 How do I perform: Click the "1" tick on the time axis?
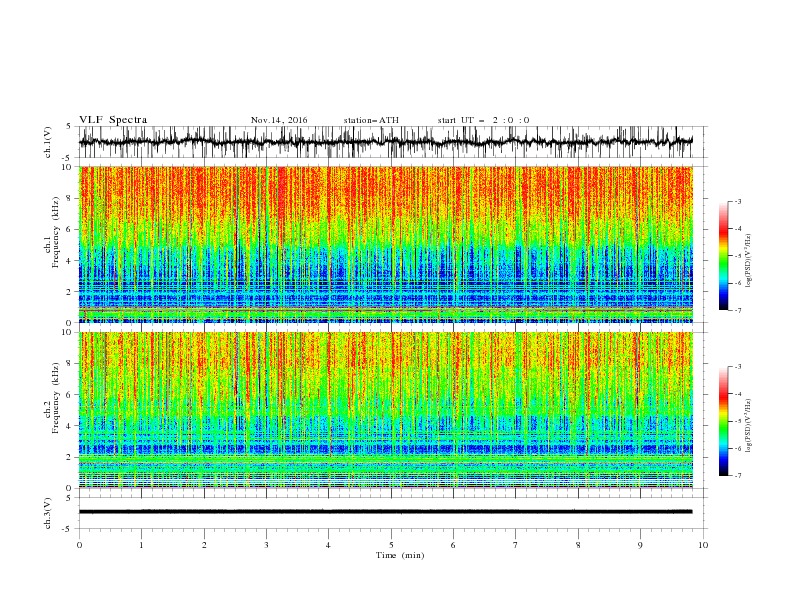[x=141, y=545]
